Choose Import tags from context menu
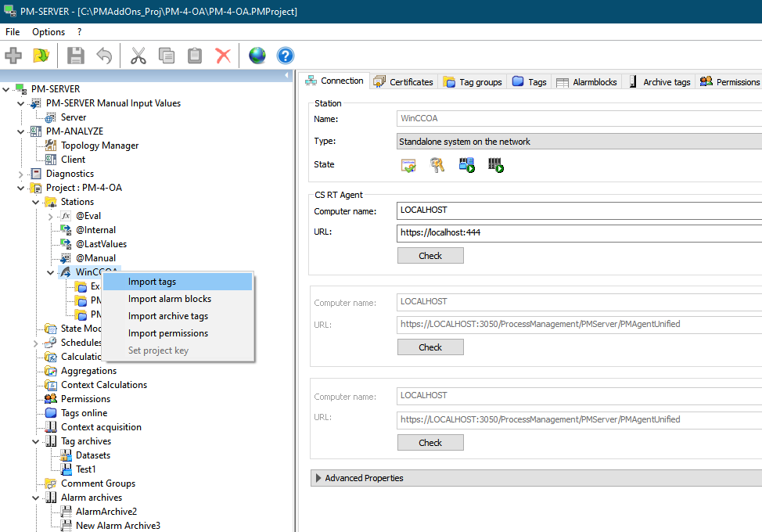Image resolution: width=762 pixels, height=532 pixels. click(178, 282)
